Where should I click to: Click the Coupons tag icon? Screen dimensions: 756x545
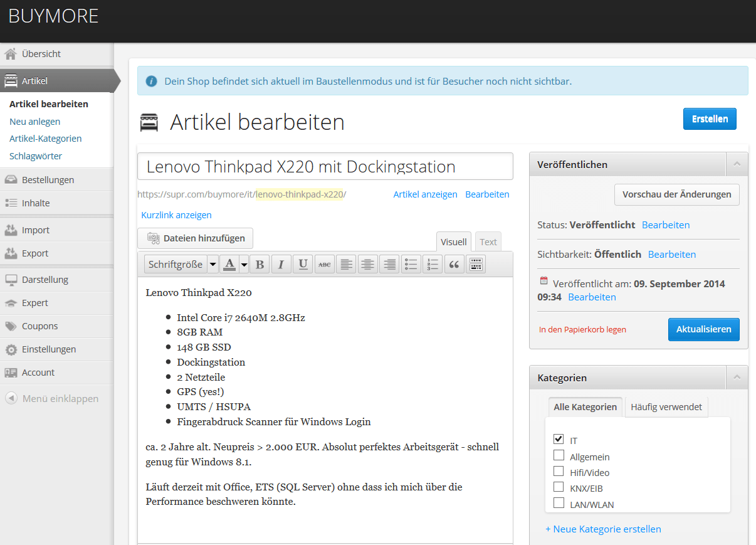pyautogui.click(x=11, y=326)
